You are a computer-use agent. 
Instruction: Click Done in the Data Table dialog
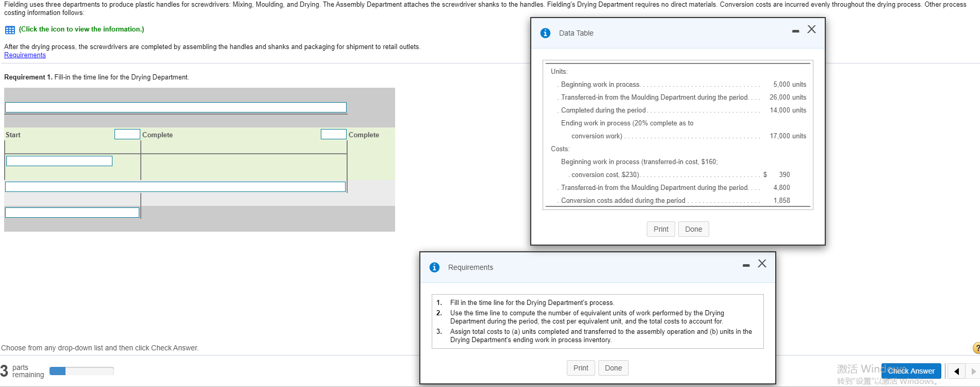pos(693,229)
